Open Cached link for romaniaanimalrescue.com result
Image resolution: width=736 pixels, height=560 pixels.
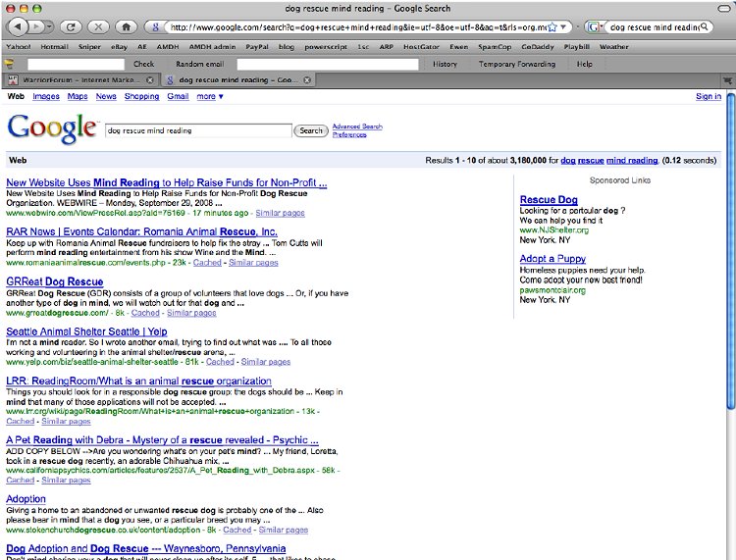[207, 263]
